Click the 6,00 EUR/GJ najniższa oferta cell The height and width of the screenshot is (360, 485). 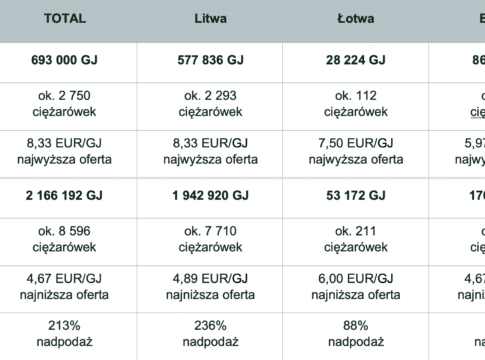click(x=356, y=287)
